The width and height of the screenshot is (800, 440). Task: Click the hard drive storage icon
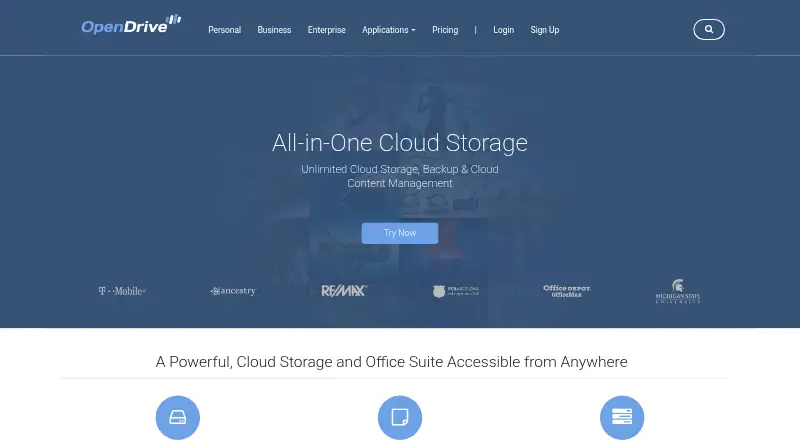click(178, 417)
